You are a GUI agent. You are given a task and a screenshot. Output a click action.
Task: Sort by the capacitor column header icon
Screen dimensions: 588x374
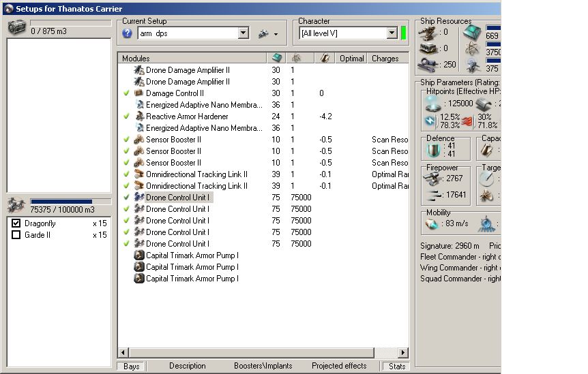325,58
